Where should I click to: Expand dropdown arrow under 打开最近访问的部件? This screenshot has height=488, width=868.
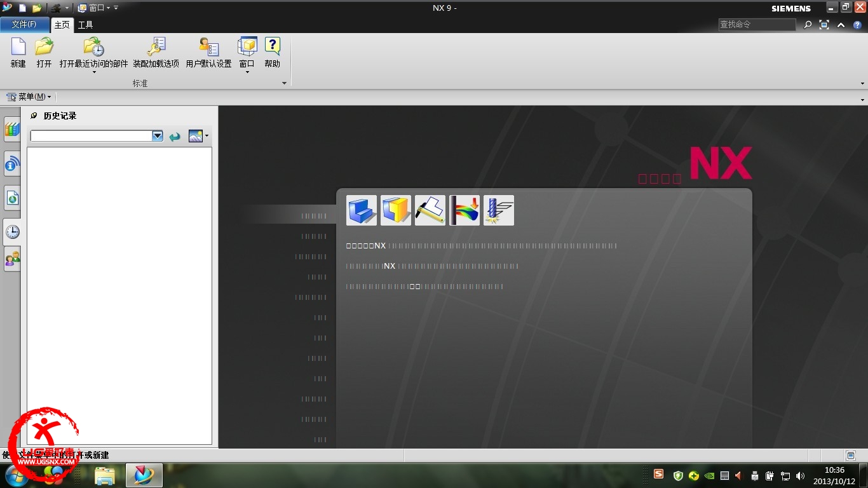coord(93,72)
